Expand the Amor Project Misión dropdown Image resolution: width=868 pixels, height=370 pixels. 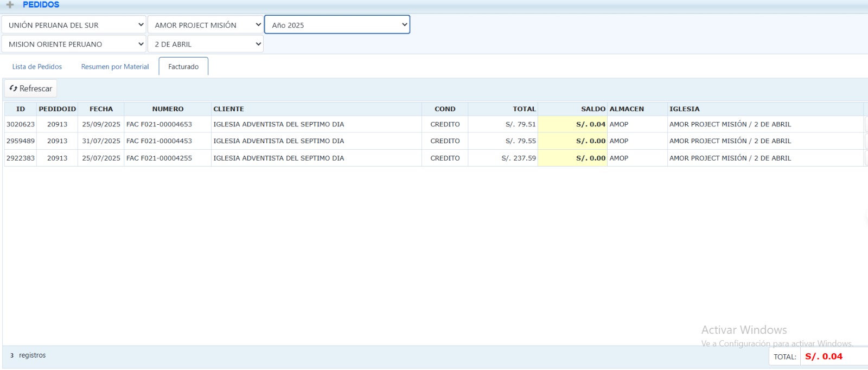[205, 25]
